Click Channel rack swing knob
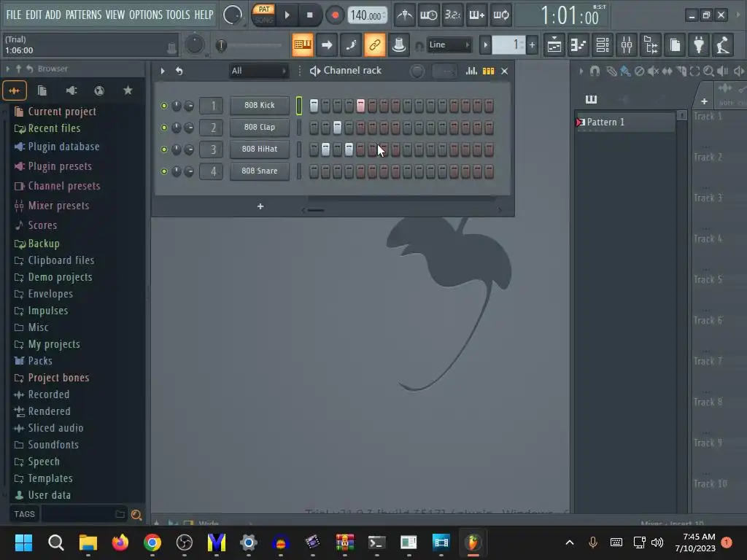 click(417, 71)
